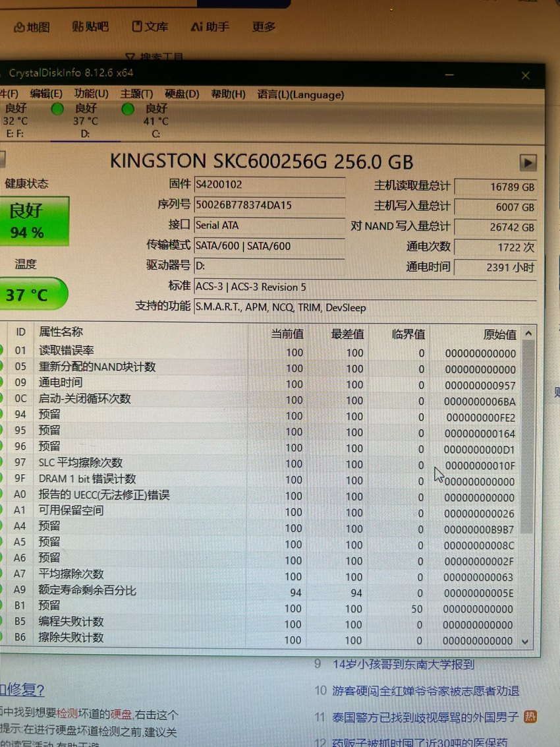Viewport: 560px width, 747px height.
Task: Open the 硬盘(D) menu
Action: tap(181, 94)
